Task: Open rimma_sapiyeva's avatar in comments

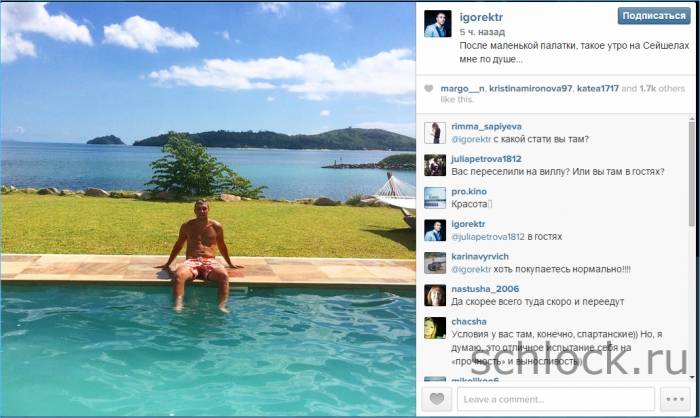Action: tap(435, 133)
